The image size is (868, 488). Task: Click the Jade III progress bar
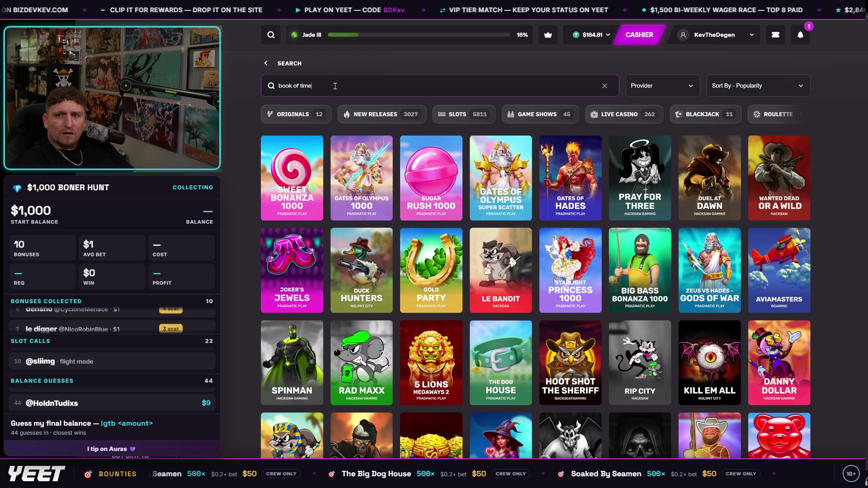pyautogui.click(x=419, y=35)
